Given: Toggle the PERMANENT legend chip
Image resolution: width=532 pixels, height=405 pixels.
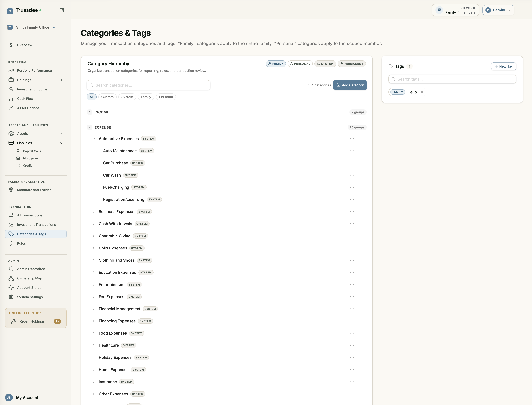Looking at the screenshot, I should [352, 64].
